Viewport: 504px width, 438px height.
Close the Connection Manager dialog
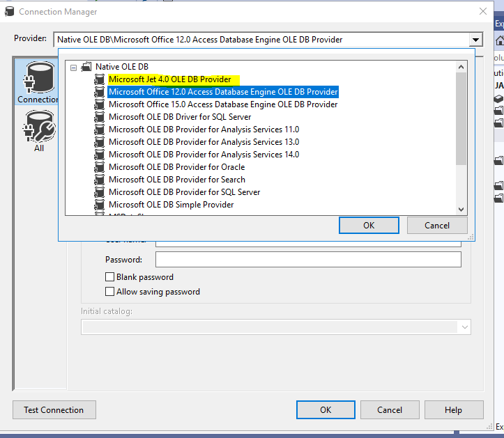(x=483, y=12)
